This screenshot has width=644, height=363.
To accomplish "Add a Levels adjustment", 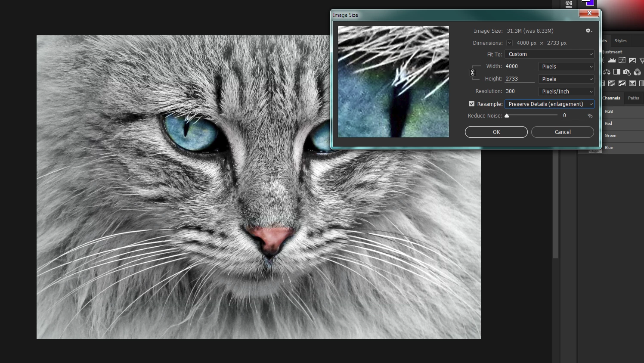I will tap(612, 60).
